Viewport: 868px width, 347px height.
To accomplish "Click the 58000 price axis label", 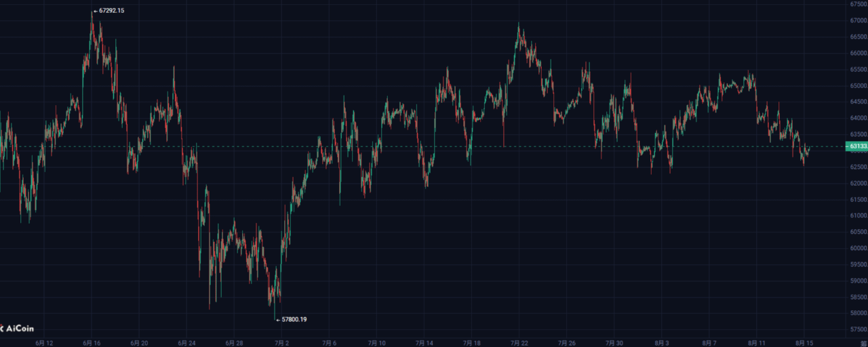I will [859, 313].
